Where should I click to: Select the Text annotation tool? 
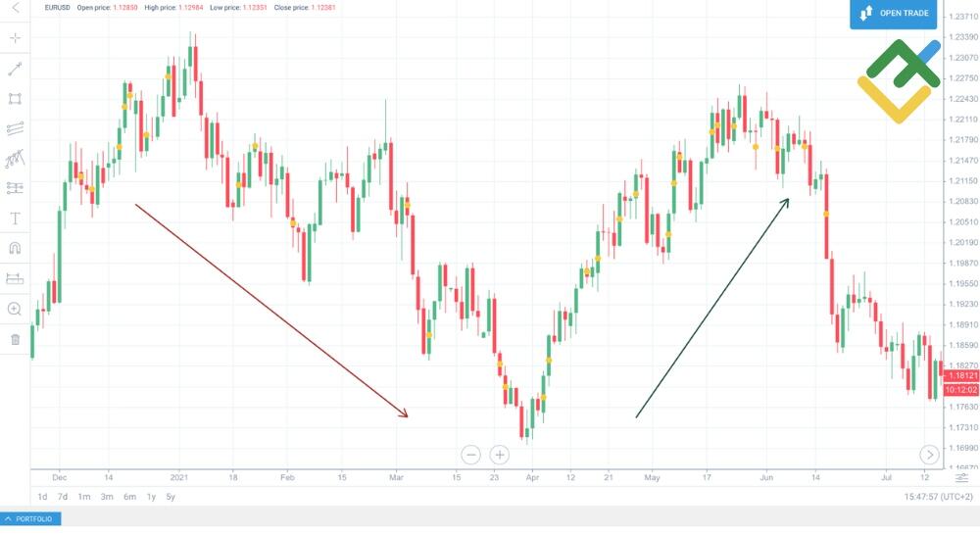[x=15, y=218]
